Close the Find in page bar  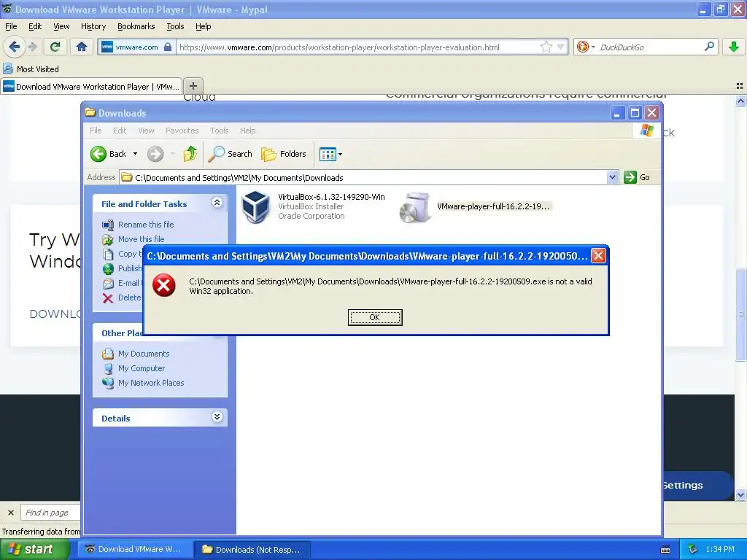[11, 513]
